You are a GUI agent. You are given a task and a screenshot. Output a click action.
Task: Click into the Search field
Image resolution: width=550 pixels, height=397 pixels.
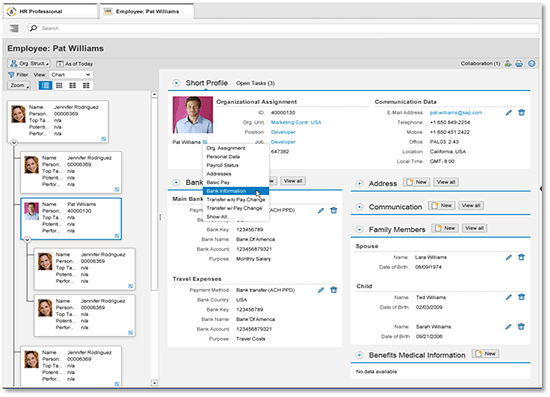283,28
